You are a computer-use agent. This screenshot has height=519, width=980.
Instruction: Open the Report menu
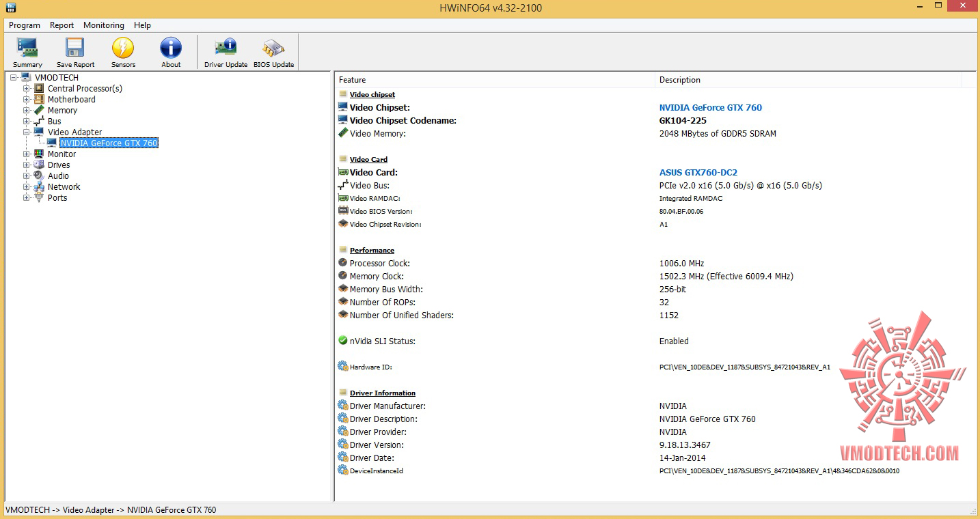(62, 25)
